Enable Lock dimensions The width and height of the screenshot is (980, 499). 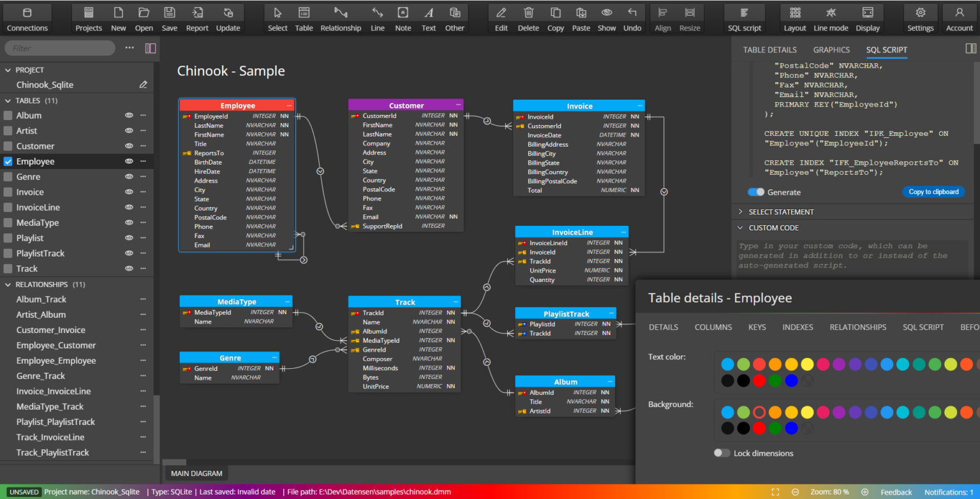coord(722,453)
